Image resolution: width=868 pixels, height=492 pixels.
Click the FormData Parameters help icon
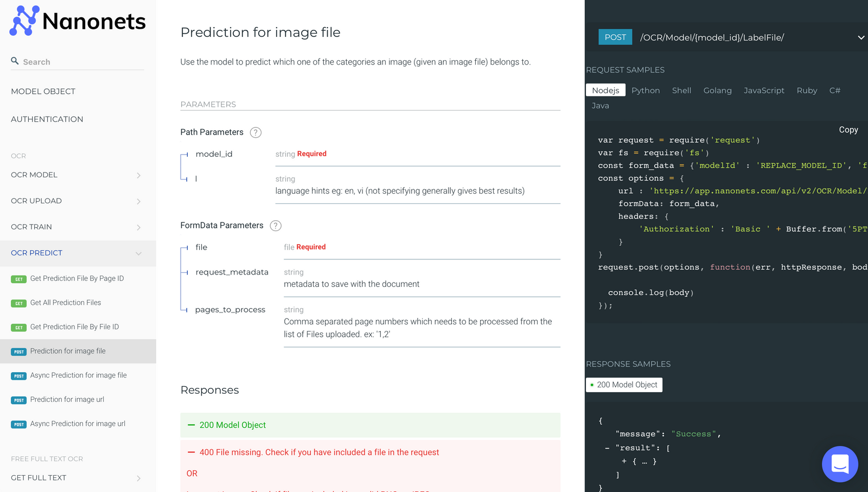point(276,226)
